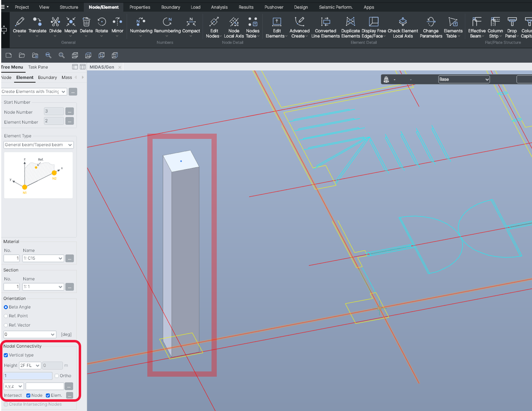Click the ellipsis button beside Section name
This screenshot has height=411, width=532.
(70, 287)
